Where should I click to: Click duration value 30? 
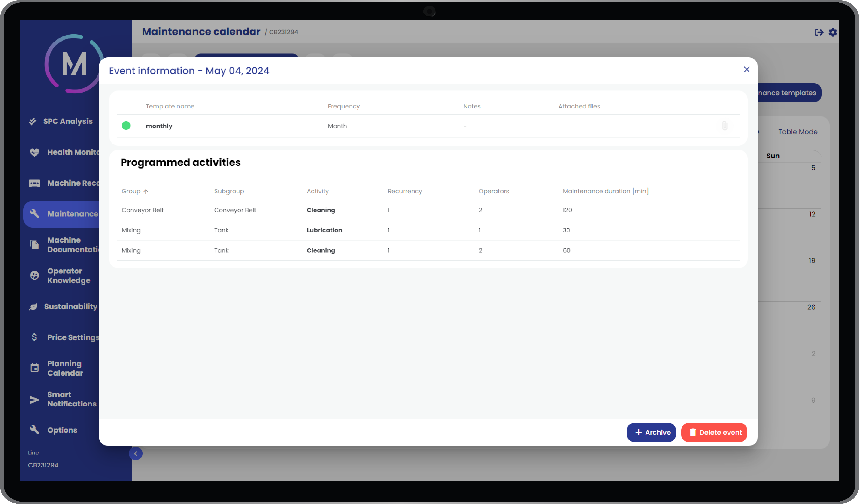pos(566,230)
